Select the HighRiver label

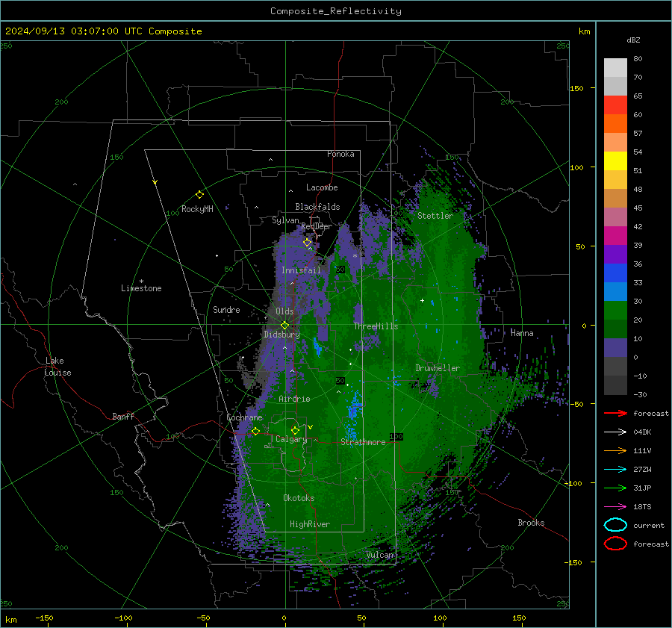[309, 524]
